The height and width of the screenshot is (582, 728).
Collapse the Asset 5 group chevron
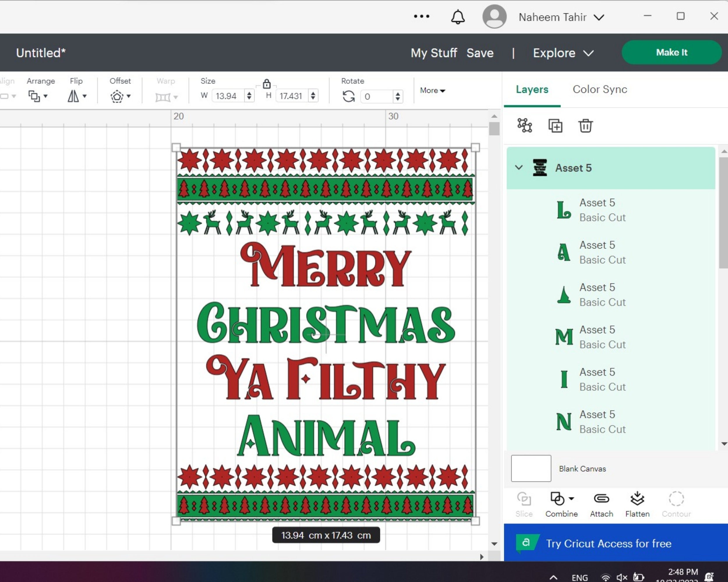pos(519,168)
